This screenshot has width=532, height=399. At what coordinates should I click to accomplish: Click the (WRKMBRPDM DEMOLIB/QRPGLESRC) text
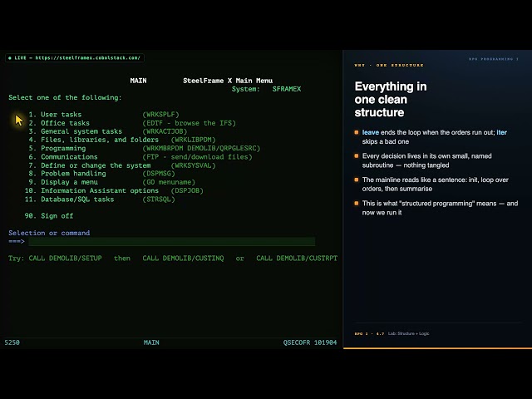(x=201, y=148)
